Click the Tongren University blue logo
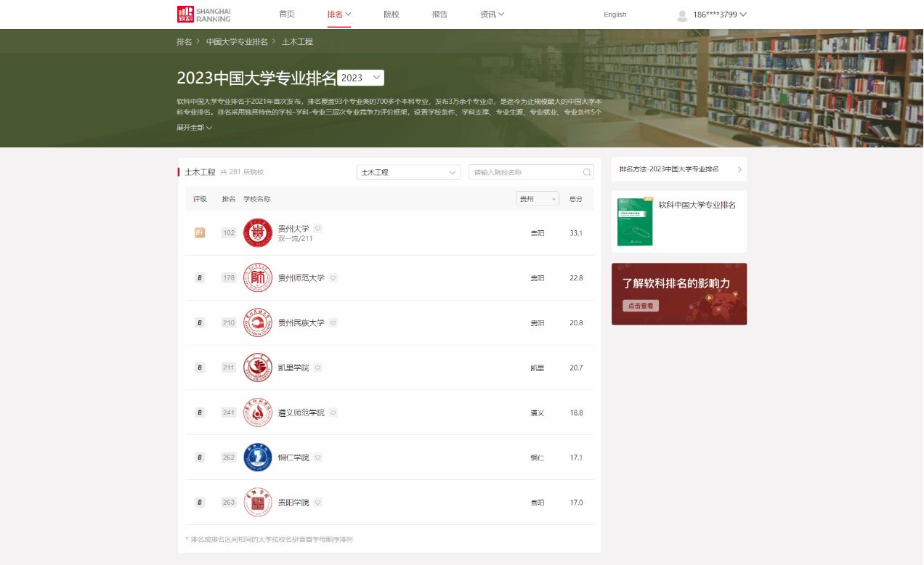924x565 pixels. (x=258, y=458)
